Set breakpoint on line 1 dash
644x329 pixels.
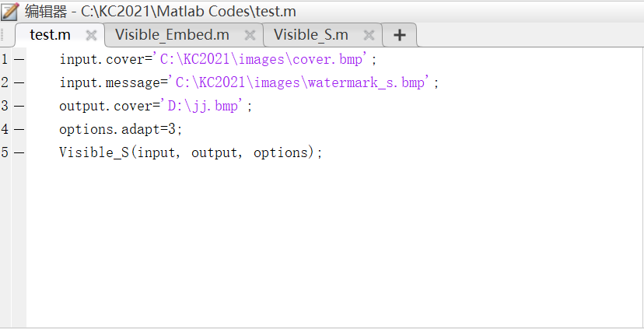tap(18, 59)
